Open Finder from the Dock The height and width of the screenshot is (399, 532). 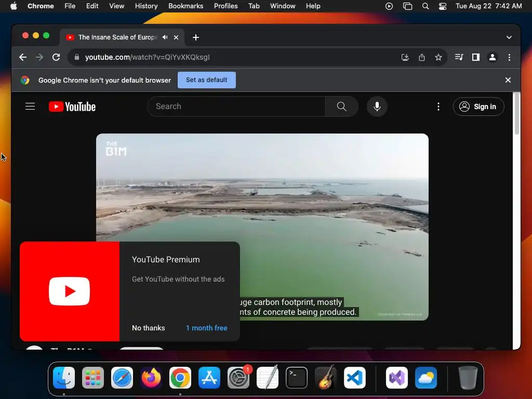tap(64, 378)
